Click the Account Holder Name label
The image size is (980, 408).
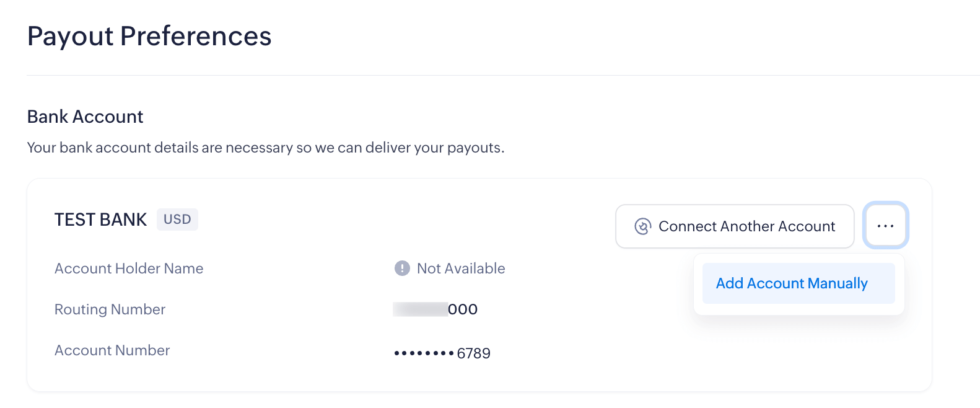tap(129, 268)
